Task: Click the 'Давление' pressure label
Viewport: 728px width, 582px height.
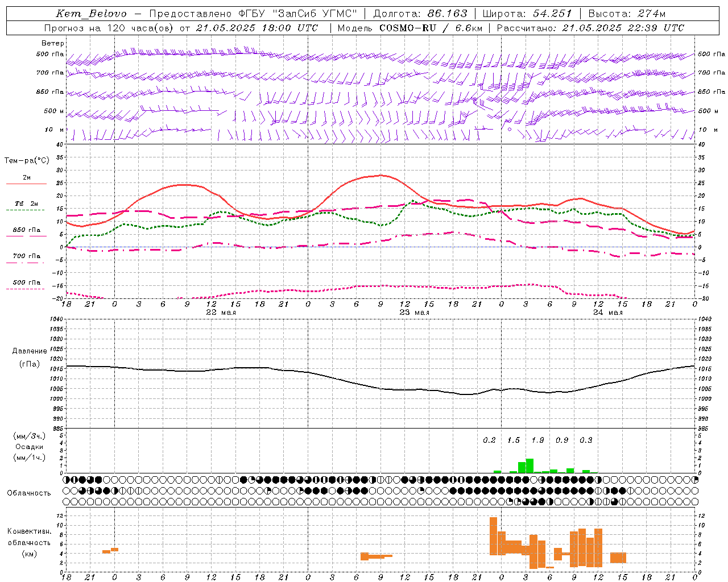Action: pos(30,351)
